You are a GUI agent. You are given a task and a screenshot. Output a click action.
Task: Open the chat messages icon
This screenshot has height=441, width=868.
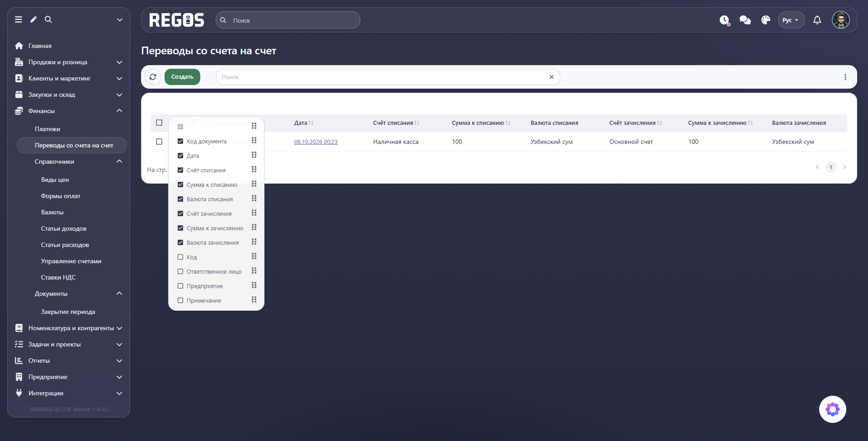point(745,20)
